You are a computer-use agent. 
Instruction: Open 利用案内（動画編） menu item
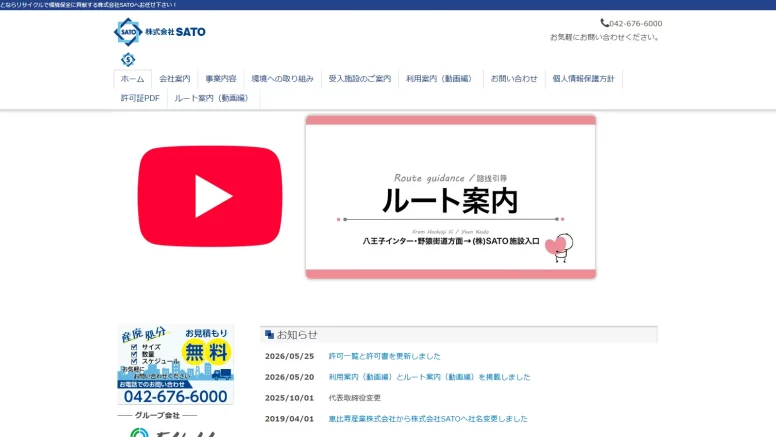pyautogui.click(x=440, y=79)
